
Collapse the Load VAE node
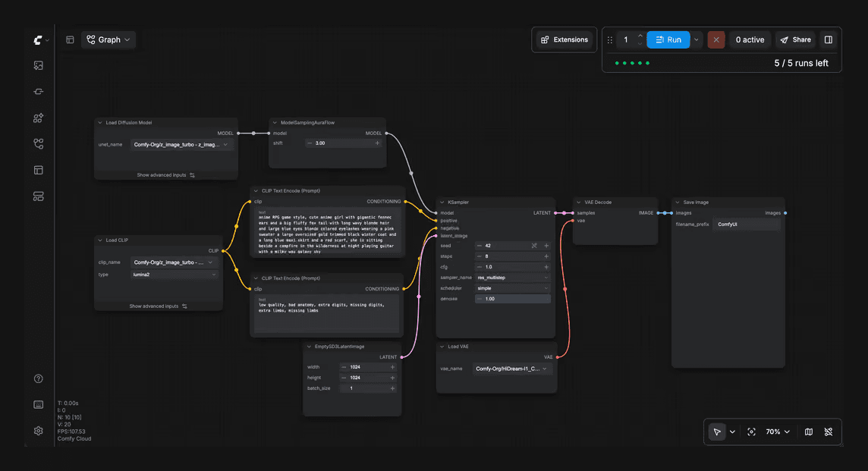coord(442,347)
